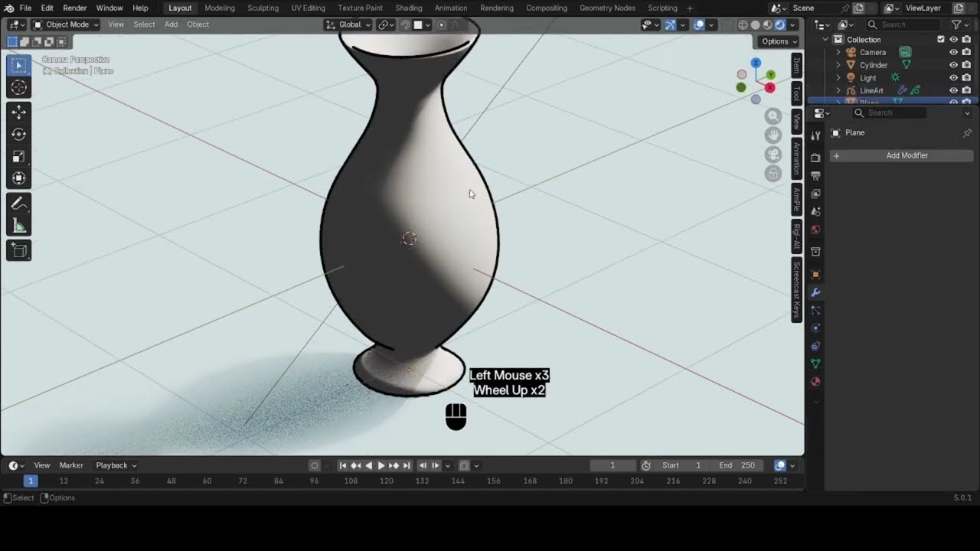Hide the Cylinder object in viewport
Viewport: 980px width, 551px height.
(x=954, y=65)
